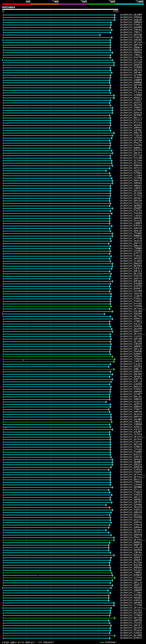Image resolution: width=146 pixels, height=644 pixels.
Task: Select the UniRef100_Q1JUK6 label
Action: click(x=131, y=341)
